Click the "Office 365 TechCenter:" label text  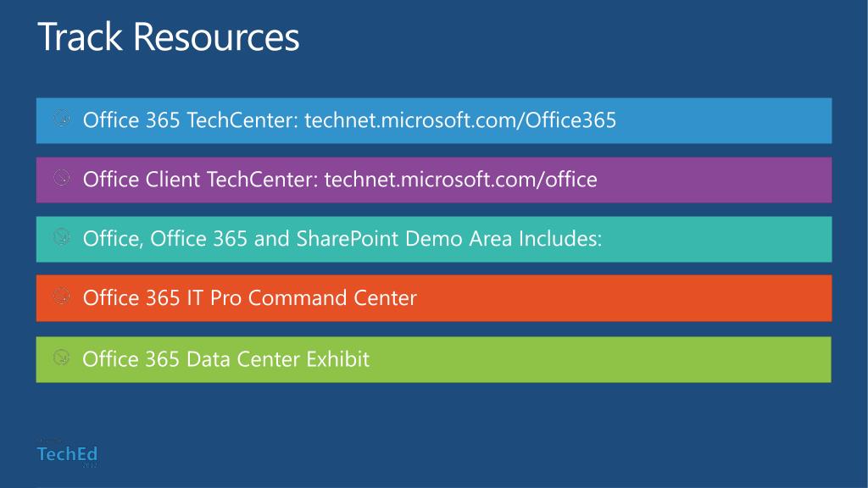(x=191, y=120)
